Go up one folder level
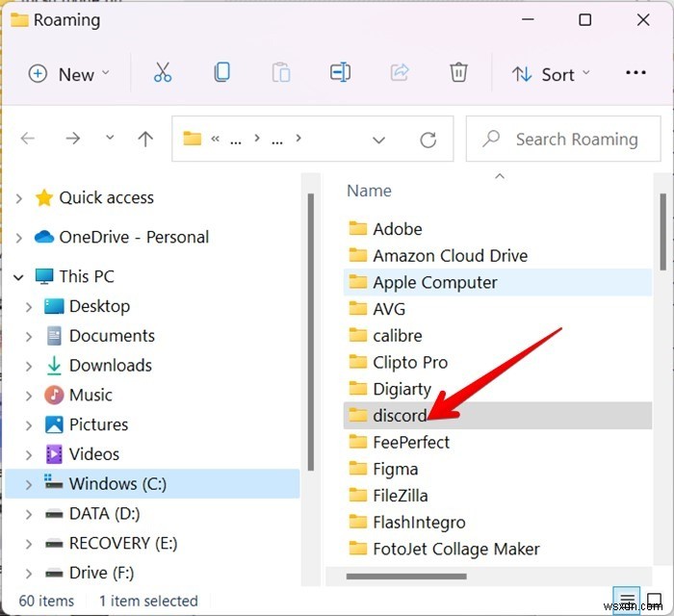The image size is (674, 616). point(145,139)
